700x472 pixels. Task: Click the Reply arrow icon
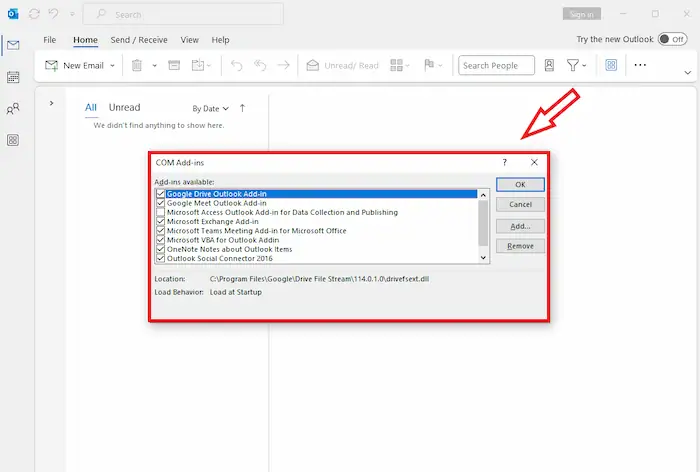(237, 66)
